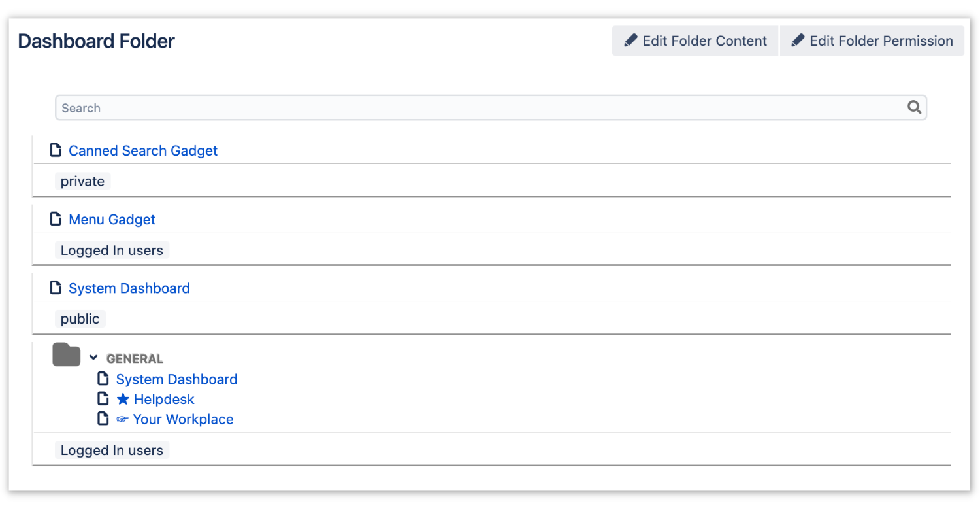The image size is (980, 510).
Task: Click the private permission label
Action: [82, 181]
